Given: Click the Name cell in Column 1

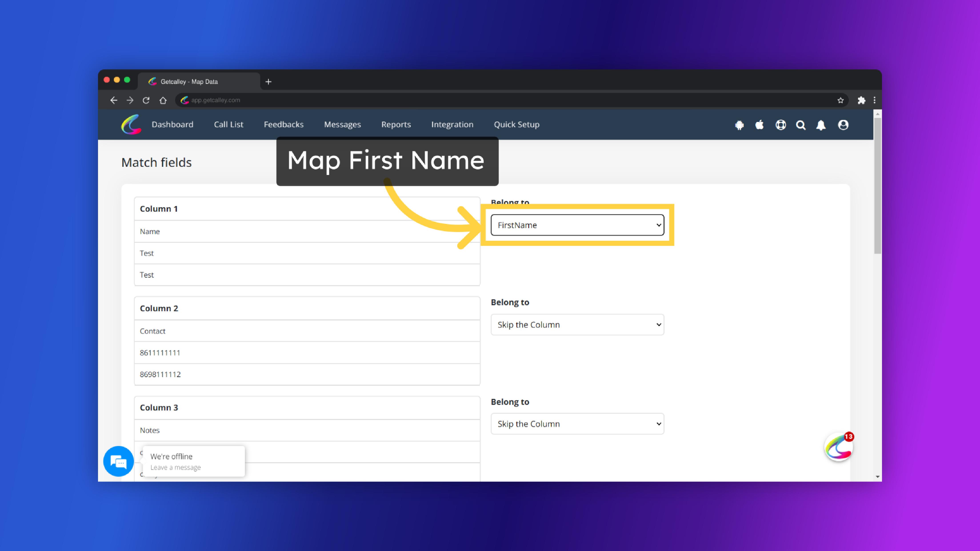Looking at the screenshot, I should [307, 232].
